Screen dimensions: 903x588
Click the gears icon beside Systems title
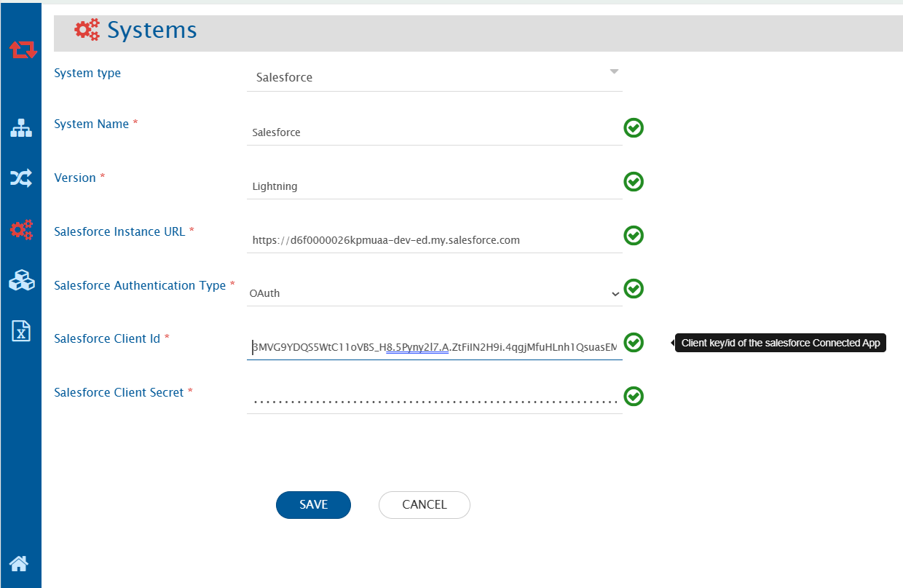coord(87,30)
